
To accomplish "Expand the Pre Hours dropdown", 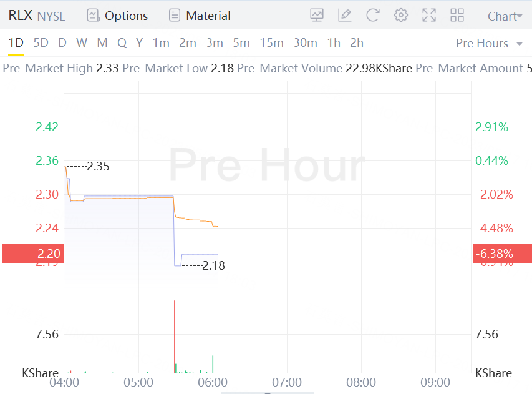I will coord(490,43).
